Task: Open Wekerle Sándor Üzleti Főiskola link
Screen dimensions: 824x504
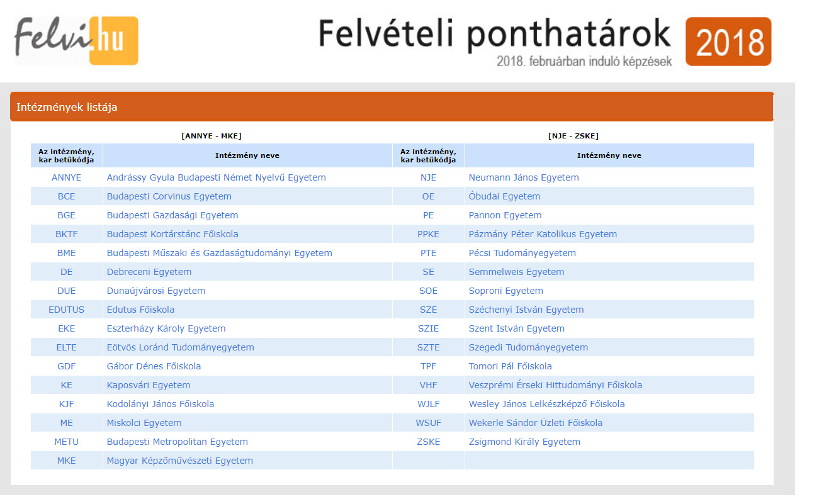Action: point(536,423)
